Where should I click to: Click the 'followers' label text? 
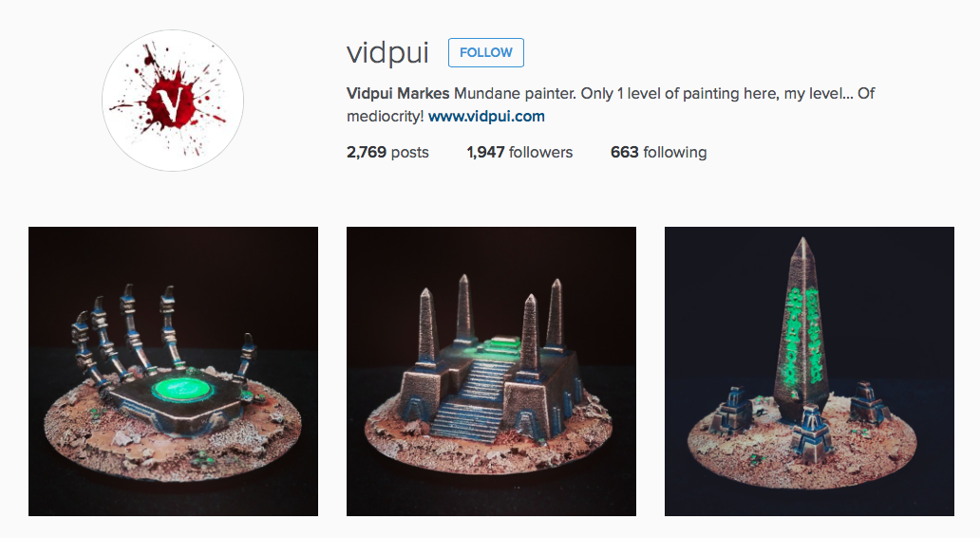coord(540,153)
